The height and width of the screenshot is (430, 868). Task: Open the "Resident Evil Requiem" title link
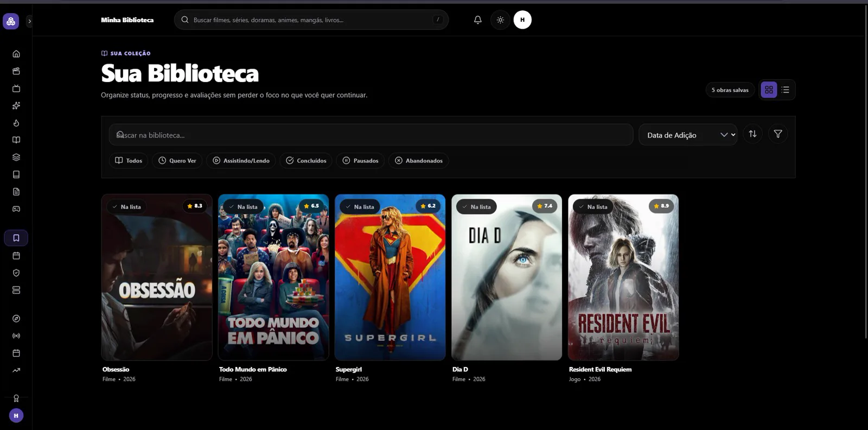[600, 369]
